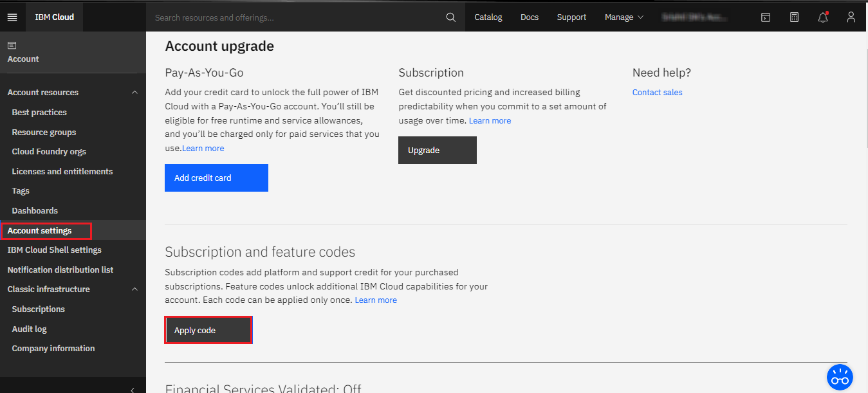868x393 pixels.
Task: Click the Account icon in sidebar header
Action: pyautogui.click(x=12, y=46)
